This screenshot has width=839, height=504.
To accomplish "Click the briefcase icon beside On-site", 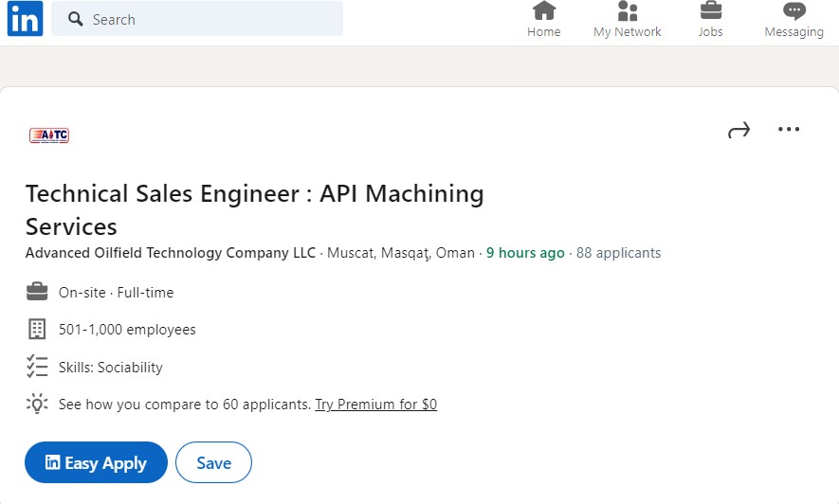I will click(x=37, y=292).
